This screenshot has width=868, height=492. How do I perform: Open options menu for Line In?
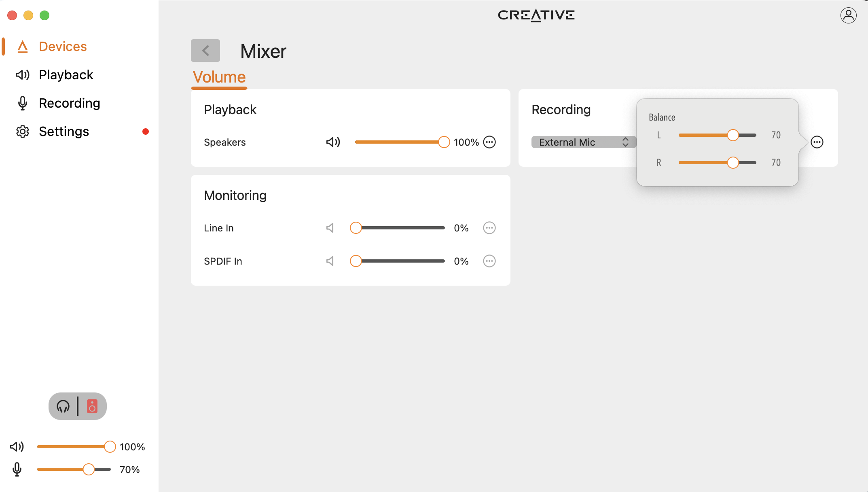tap(489, 228)
